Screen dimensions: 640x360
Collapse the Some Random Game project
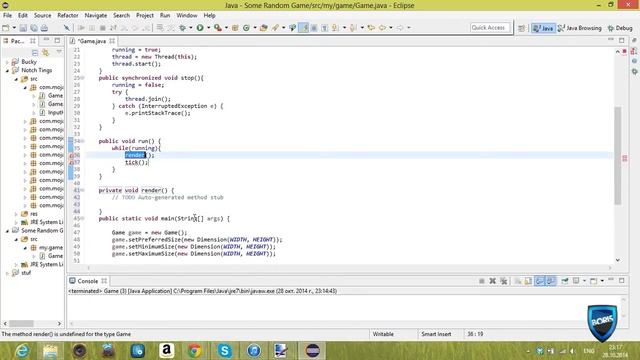[x=7, y=231]
